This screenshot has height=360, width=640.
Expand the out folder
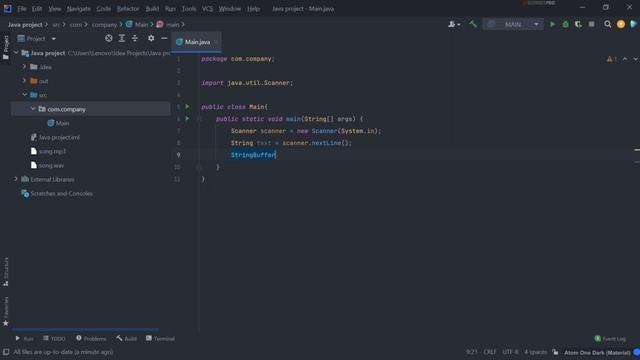[x=24, y=81]
